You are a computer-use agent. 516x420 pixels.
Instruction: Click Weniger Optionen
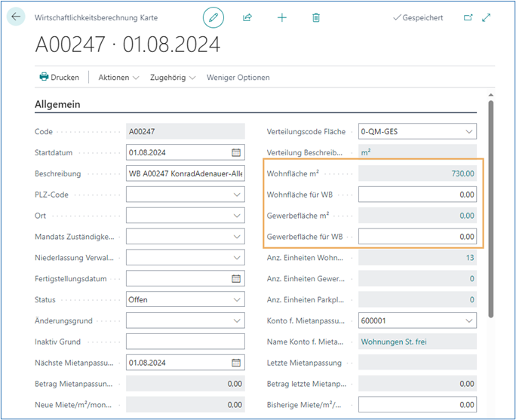tap(238, 77)
